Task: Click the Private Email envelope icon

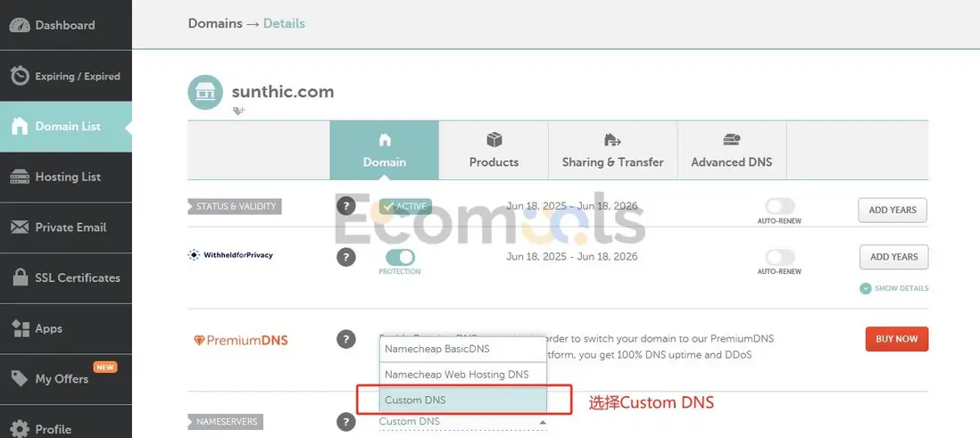Action: (20, 227)
